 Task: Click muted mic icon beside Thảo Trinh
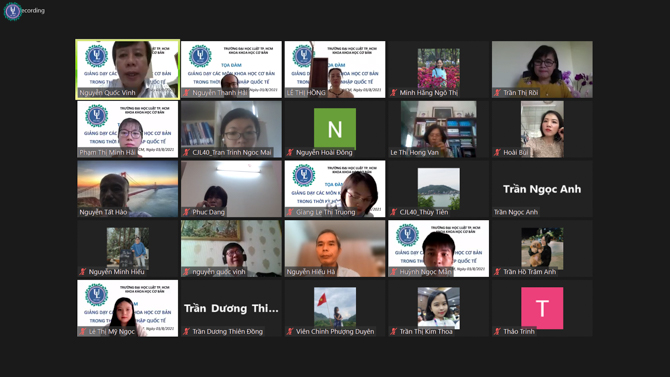pos(497,331)
